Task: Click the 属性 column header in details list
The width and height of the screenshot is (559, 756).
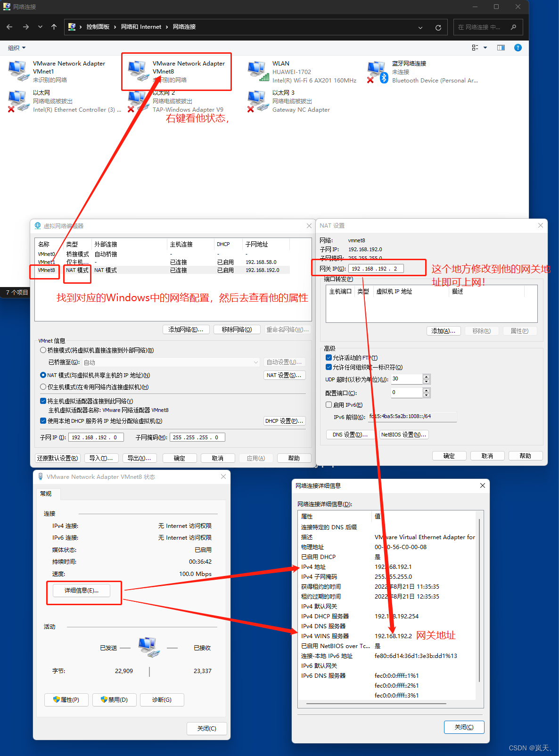Action: pos(335,517)
